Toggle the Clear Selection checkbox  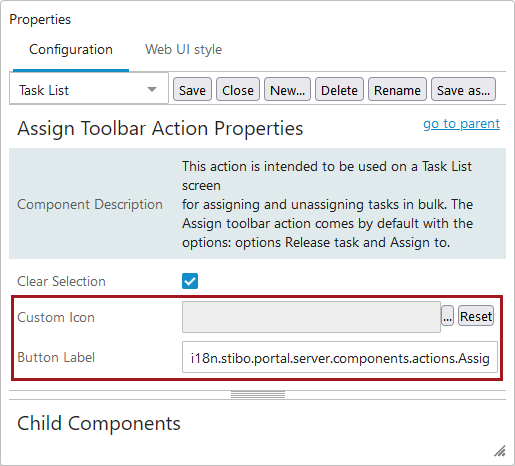[x=190, y=281]
